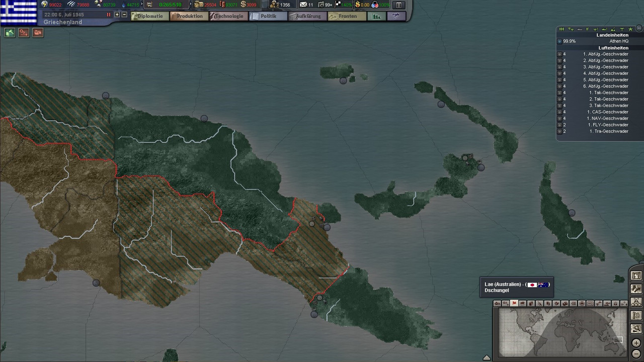Zoom in with round plus button
The width and height of the screenshot is (644, 362).
coord(636,343)
